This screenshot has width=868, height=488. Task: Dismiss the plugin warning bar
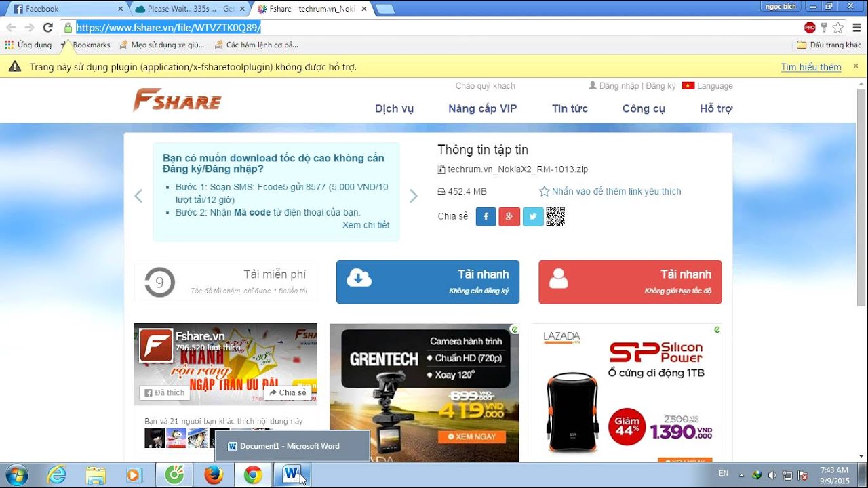(856, 66)
